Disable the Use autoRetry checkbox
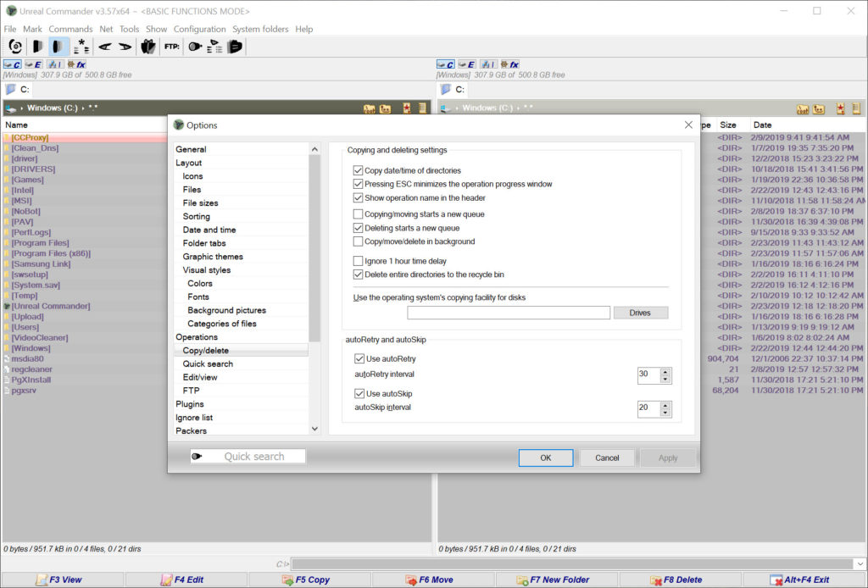868x588 pixels. (x=359, y=358)
